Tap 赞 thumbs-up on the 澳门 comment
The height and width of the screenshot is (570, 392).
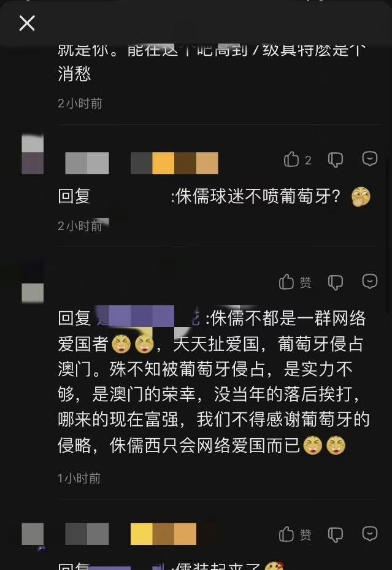[295, 282]
